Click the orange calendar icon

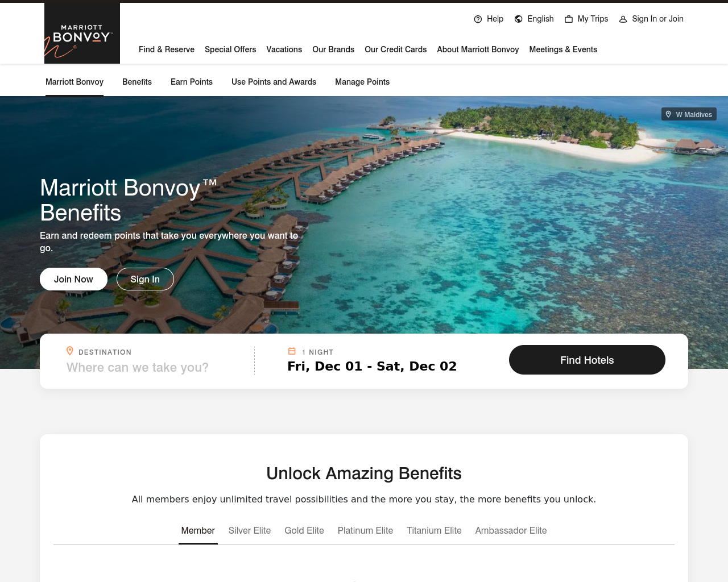pyautogui.click(x=292, y=351)
